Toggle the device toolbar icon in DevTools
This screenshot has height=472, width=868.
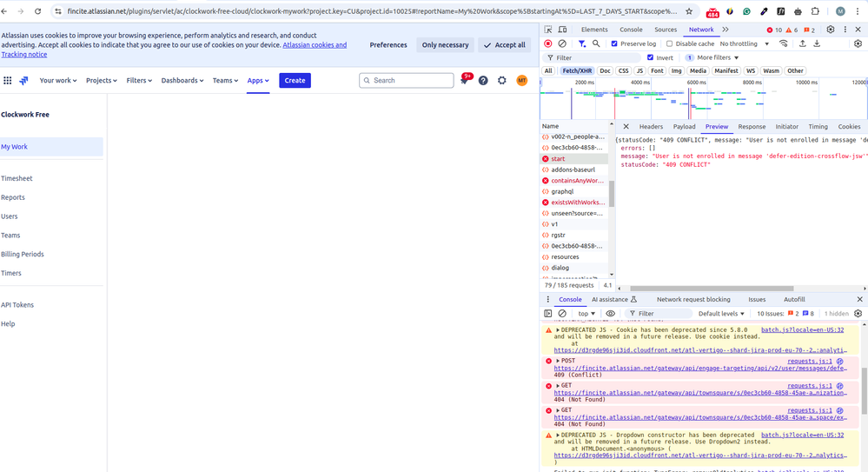click(x=562, y=30)
